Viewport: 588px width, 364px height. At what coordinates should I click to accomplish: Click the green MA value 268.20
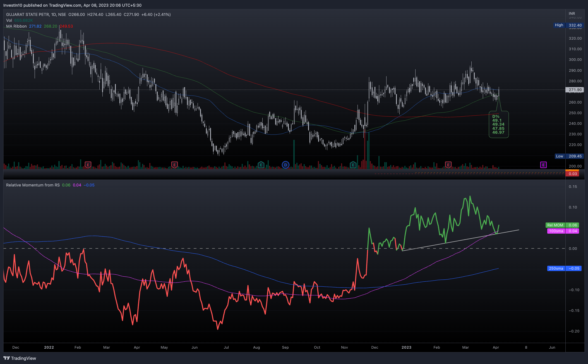pyautogui.click(x=51, y=26)
